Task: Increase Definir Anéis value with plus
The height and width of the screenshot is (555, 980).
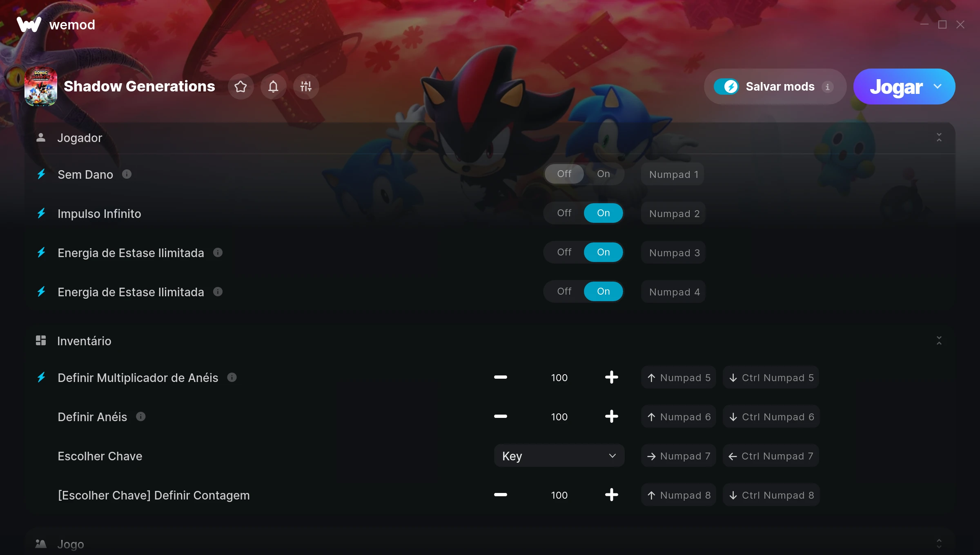Action: (x=611, y=417)
